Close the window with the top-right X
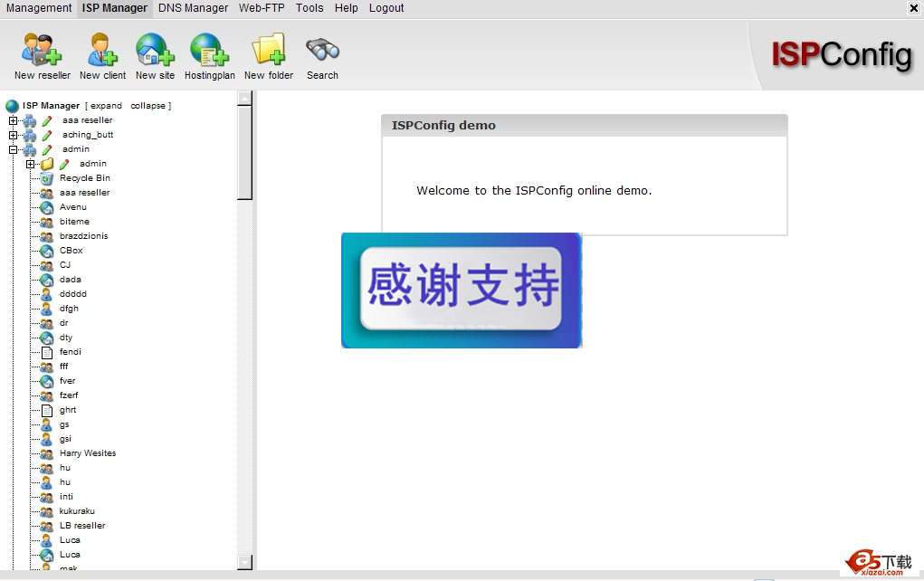 tap(913, 8)
